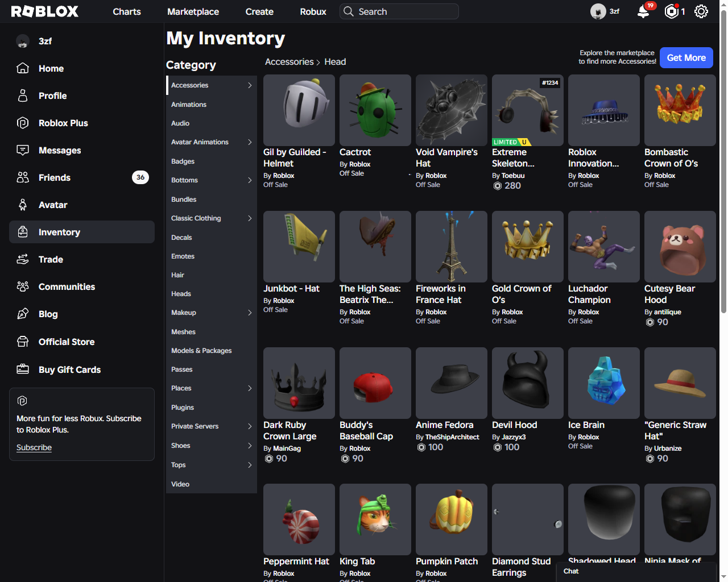Screen dimensions: 728x582
Task: Click the Blog sidebar icon
Action: [x=23, y=314]
